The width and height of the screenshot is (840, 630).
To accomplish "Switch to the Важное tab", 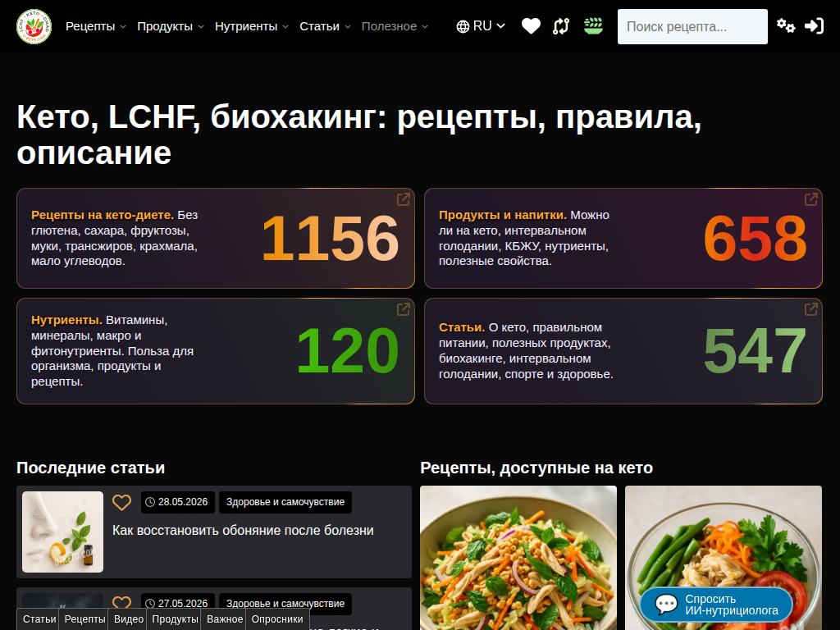I will [225, 619].
